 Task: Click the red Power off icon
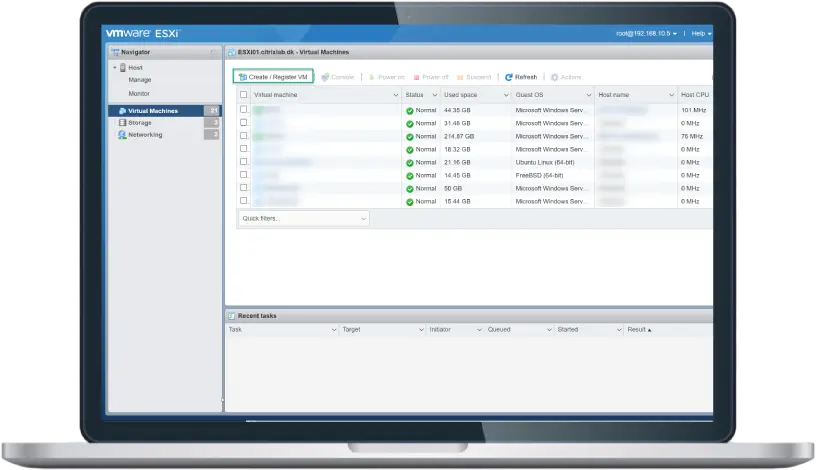click(x=416, y=77)
